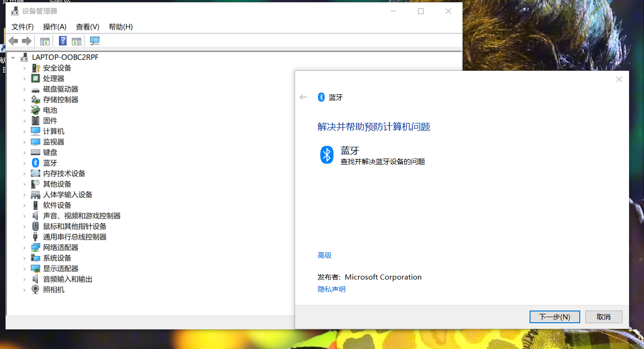Click the Forward arrow in Device Manager toolbar
Image resolution: width=644 pixels, height=349 pixels.
tap(26, 41)
